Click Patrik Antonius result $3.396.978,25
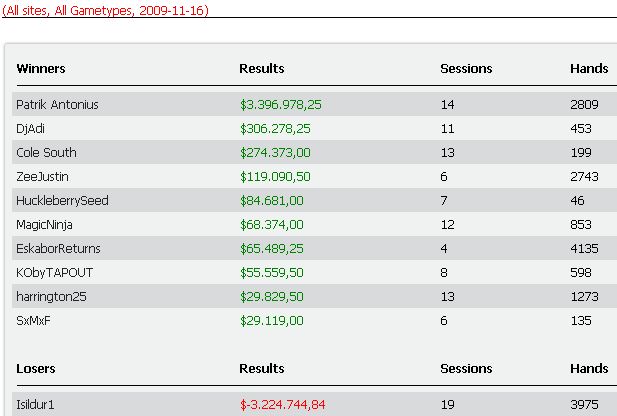The image size is (617, 416). click(x=281, y=105)
